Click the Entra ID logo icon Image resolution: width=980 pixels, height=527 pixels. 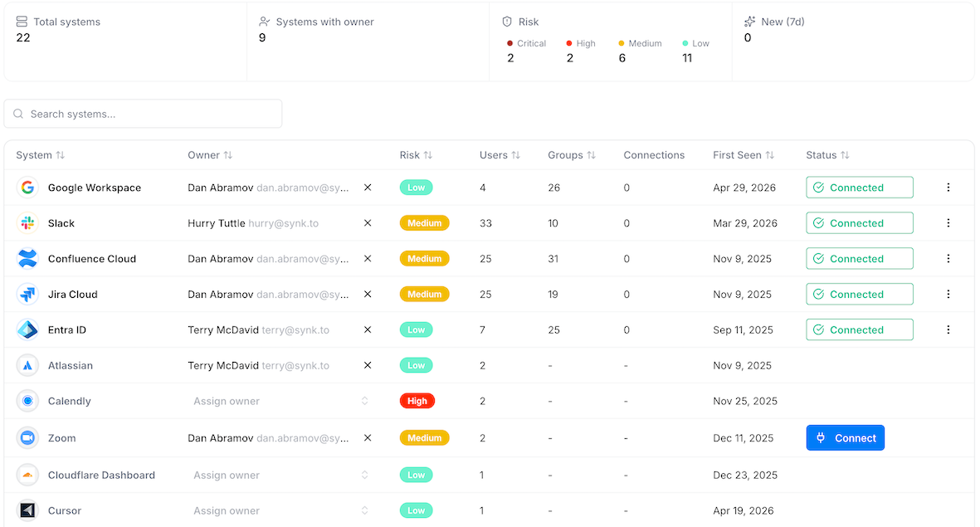(x=27, y=330)
